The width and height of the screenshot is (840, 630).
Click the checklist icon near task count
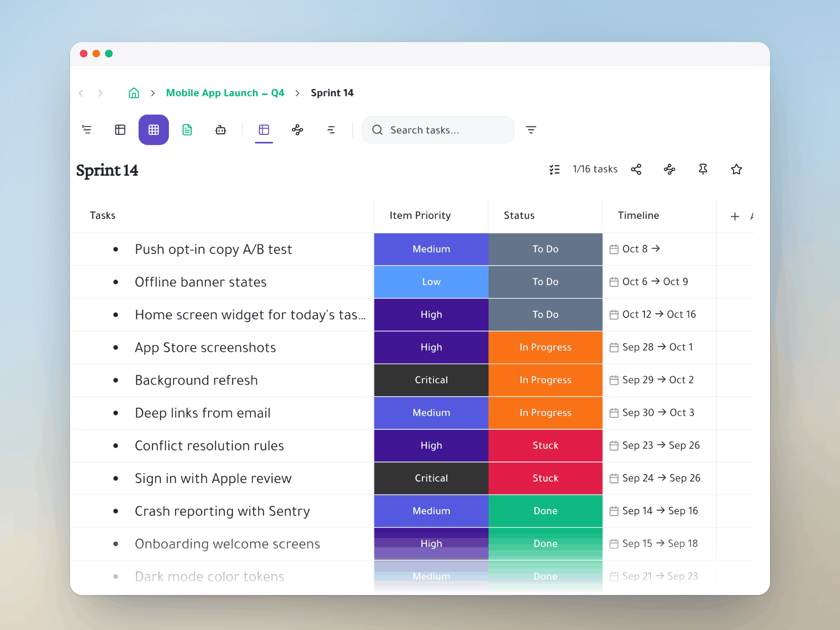coord(554,169)
